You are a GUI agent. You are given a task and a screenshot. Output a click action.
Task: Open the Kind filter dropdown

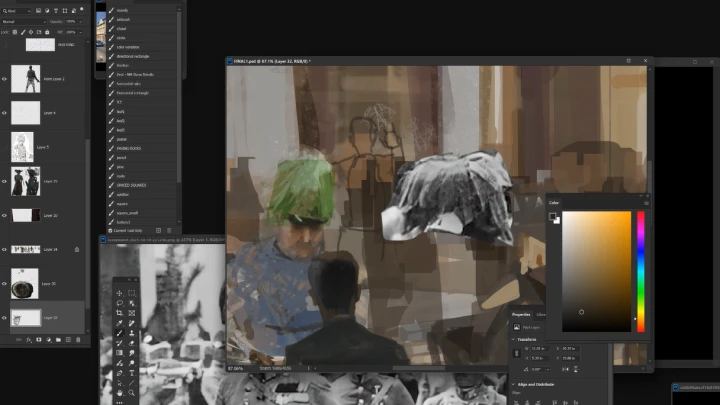pyautogui.click(x=17, y=11)
